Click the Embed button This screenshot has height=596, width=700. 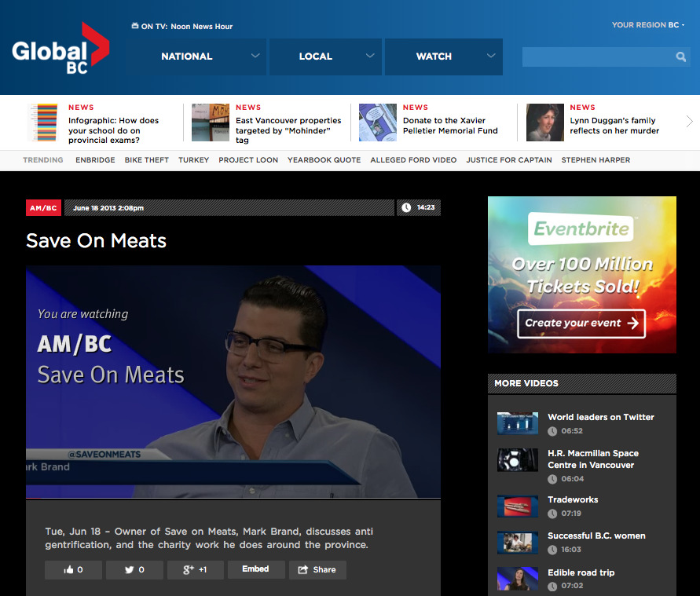[x=256, y=569]
